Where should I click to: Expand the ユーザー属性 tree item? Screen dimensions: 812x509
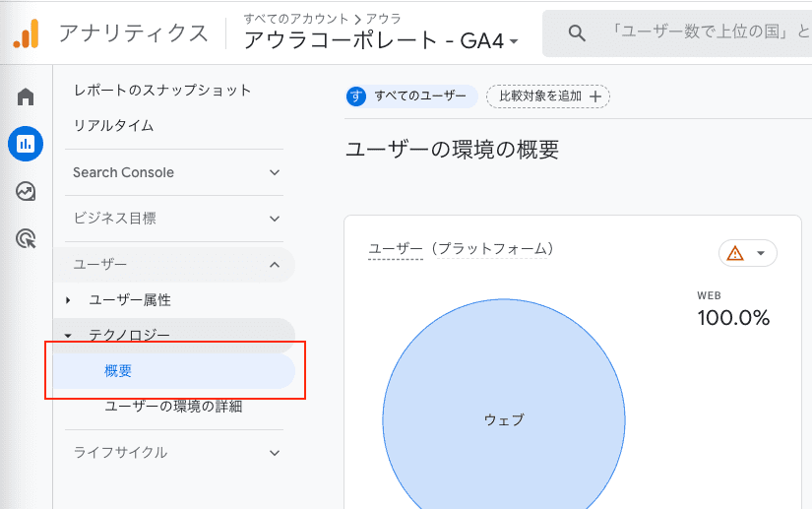click(68, 300)
